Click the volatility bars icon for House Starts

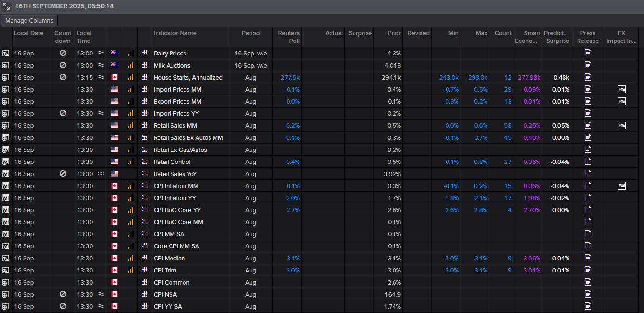coord(131,77)
